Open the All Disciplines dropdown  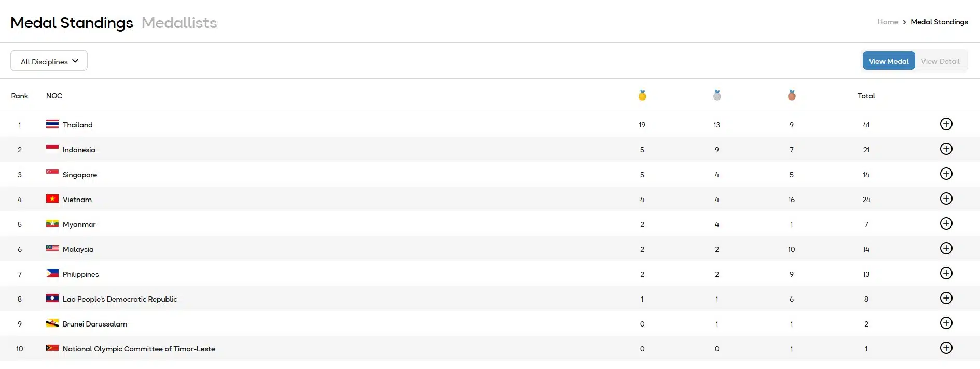(x=49, y=61)
